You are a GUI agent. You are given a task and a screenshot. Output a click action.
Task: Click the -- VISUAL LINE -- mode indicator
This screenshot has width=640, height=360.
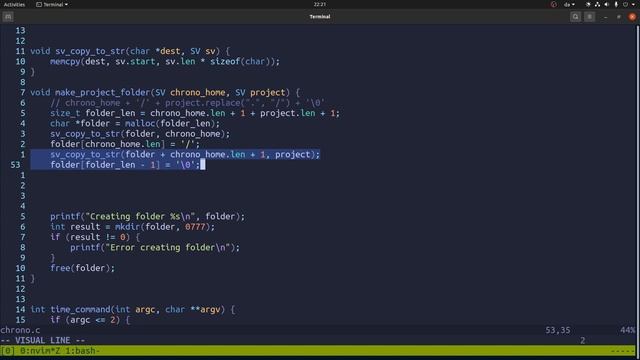click(43, 340)
